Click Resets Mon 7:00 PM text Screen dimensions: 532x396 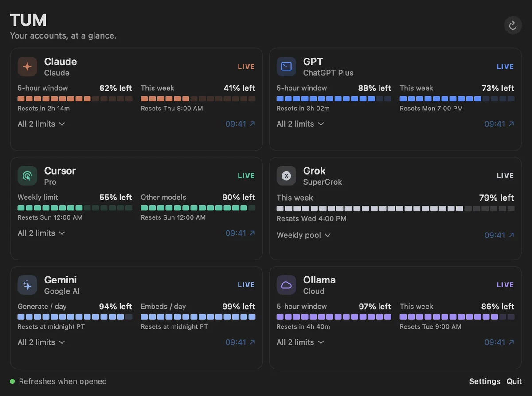click(431, 108)
